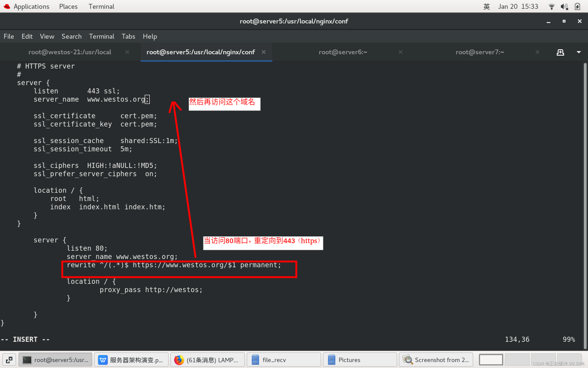Open the battery status icon

click(x=577, y=6)
